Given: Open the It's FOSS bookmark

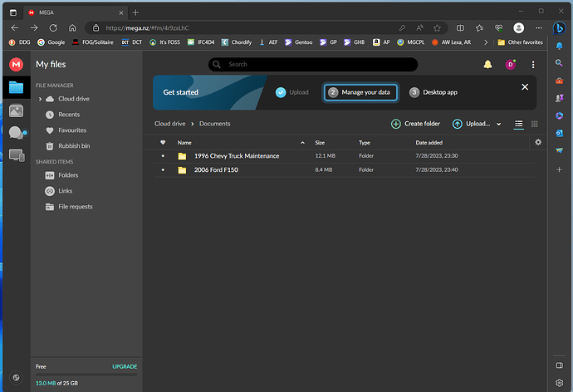Looking at the screenshot, I should [x=164, y=42].
